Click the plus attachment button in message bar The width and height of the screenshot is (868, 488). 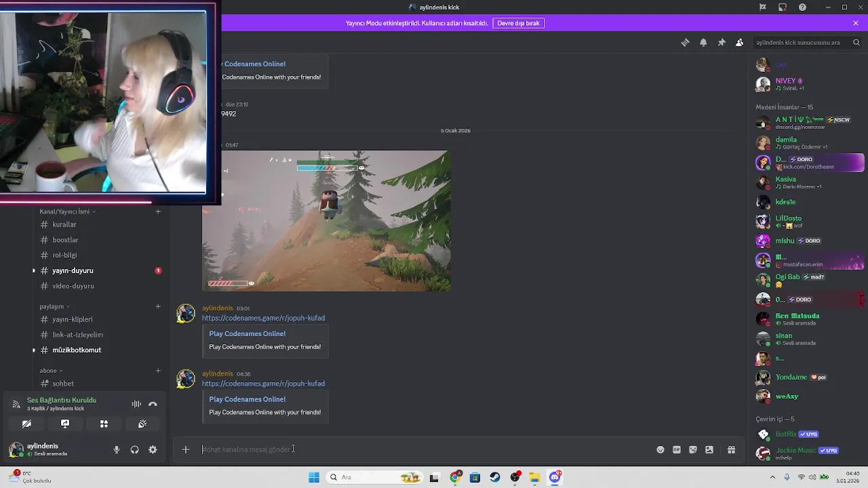pyautogui.click(x=185, y=449)
